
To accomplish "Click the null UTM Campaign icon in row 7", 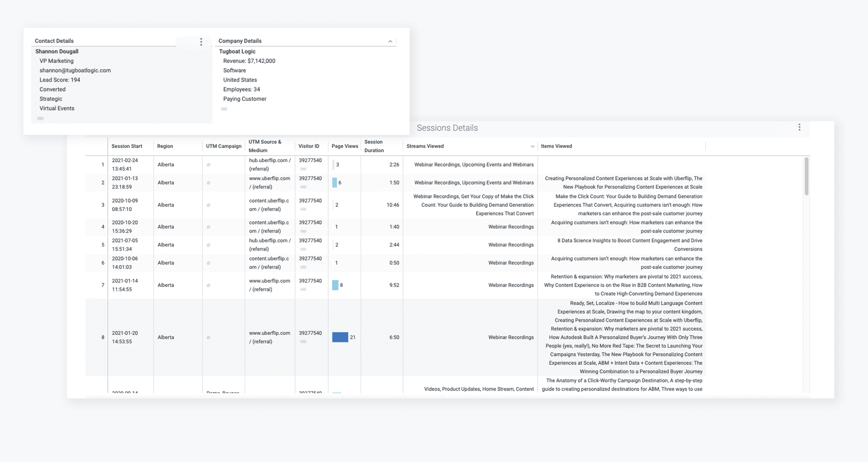I will point(208,285).
